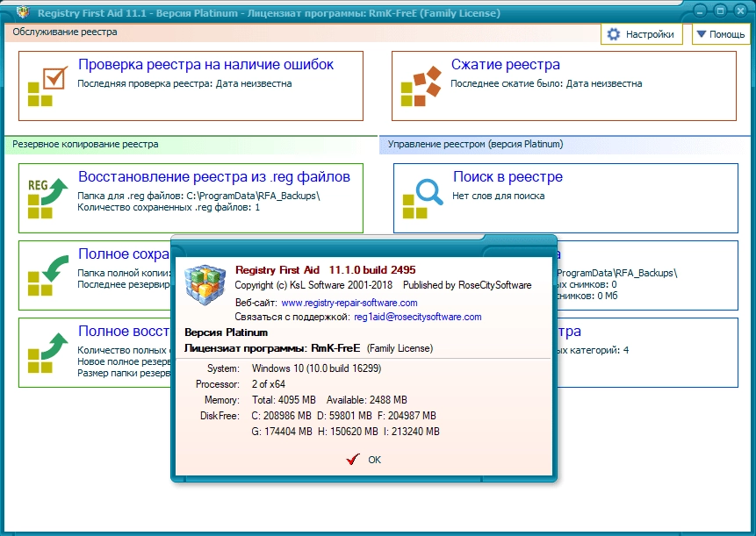
Task: Click the Полное сохра... backup heading
Action: coord(124,254)
